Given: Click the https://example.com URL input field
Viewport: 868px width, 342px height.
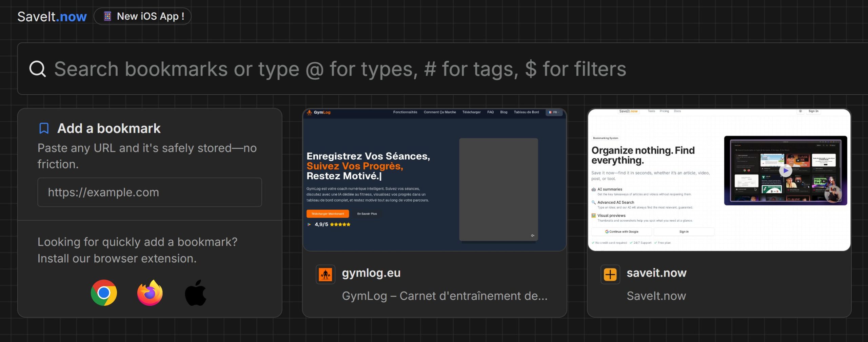Looking at the screenshot, I should (x=150, y=192).
